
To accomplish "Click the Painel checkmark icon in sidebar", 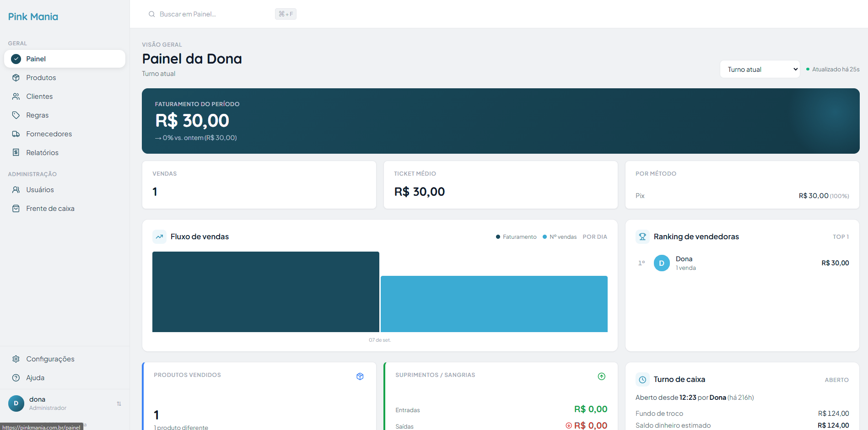I will (x=16, y=59).
